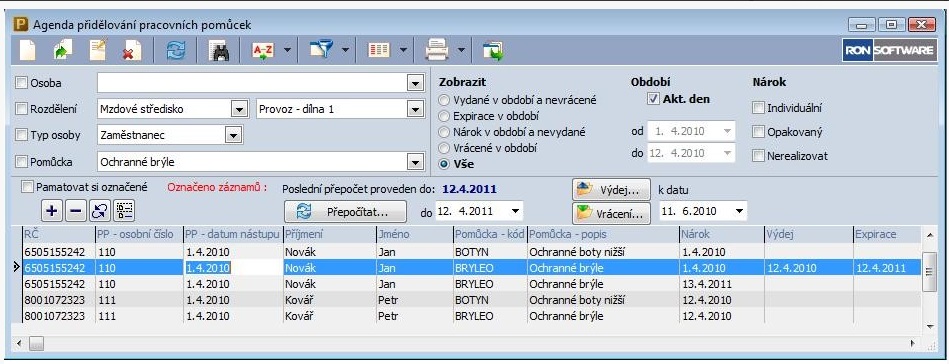The width and height of the screenshot is (949, 364).
Task: Uncheck the Akt. den checkbox
Action: (653, 99)
